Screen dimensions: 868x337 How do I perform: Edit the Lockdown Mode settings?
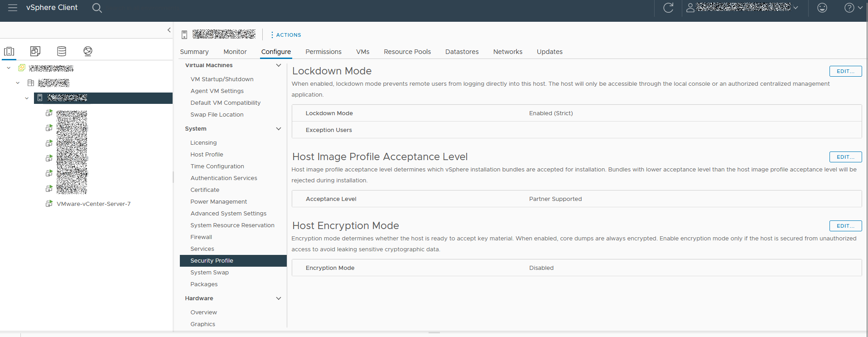point(845,71)
